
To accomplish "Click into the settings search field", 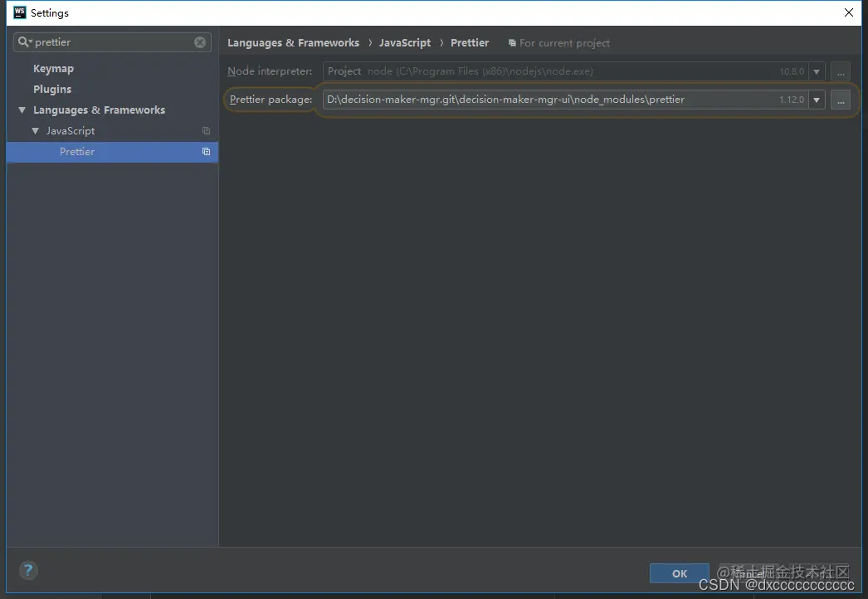I will tap(112, 42).
